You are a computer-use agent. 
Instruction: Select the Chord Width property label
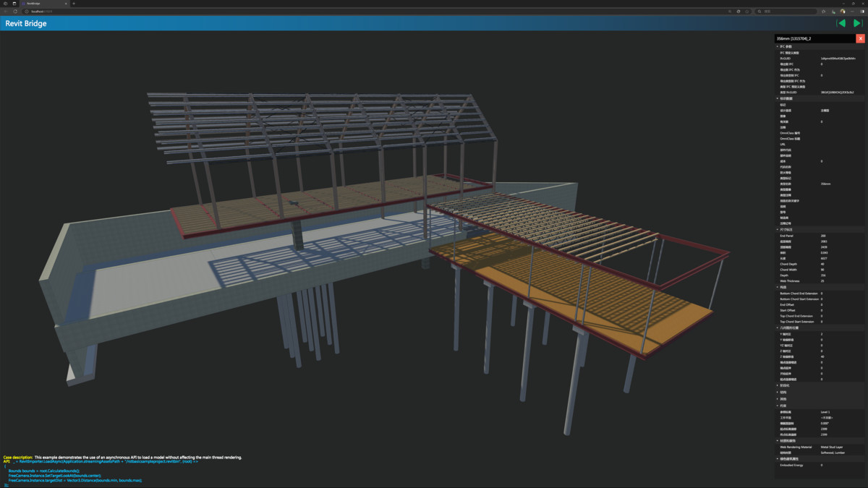(788, 270)
